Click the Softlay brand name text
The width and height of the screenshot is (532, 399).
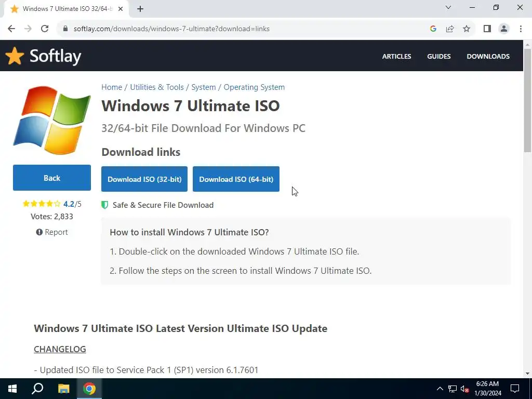[x=55, y=56]
